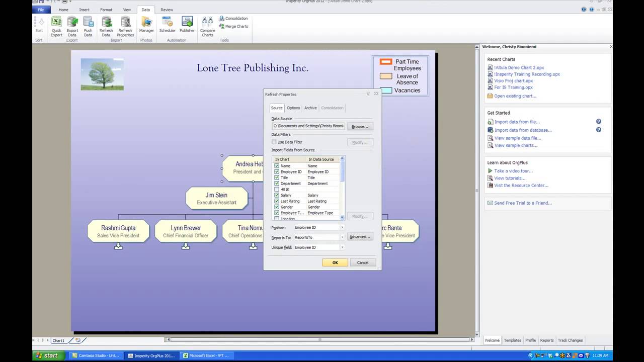
Task: Open the Reports To dropdown
Action: [x=342, y=237]
